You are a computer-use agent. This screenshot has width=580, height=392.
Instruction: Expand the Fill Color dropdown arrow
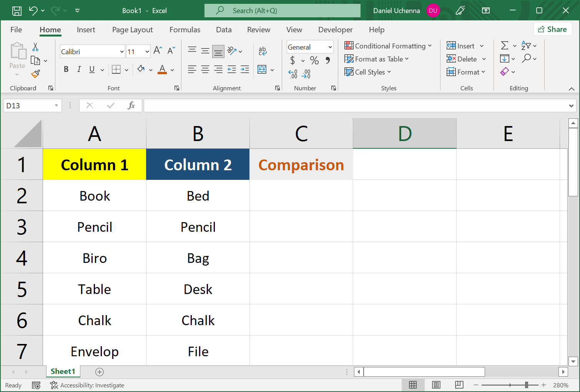tap(150, 70)
